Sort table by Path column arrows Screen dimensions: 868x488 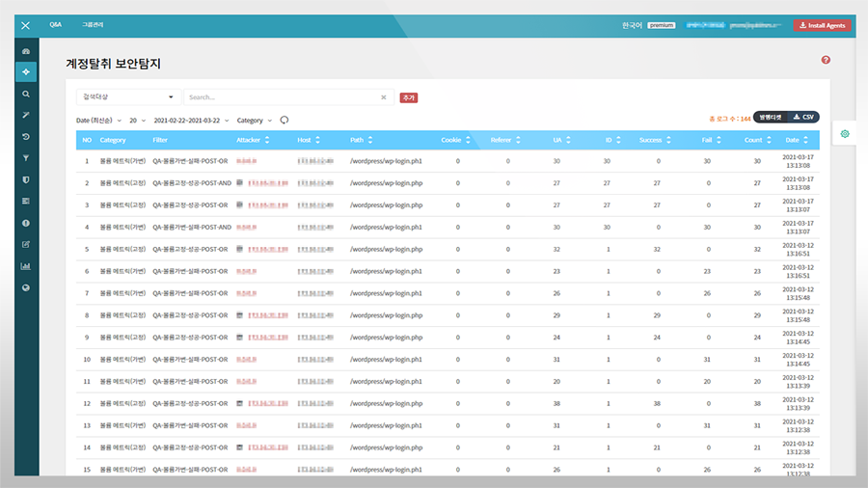[x=370, y=140]
